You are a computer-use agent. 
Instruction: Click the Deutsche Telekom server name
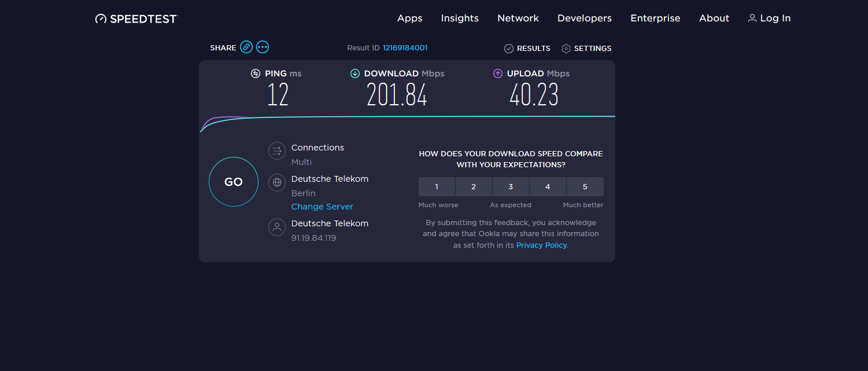point(330,179)
